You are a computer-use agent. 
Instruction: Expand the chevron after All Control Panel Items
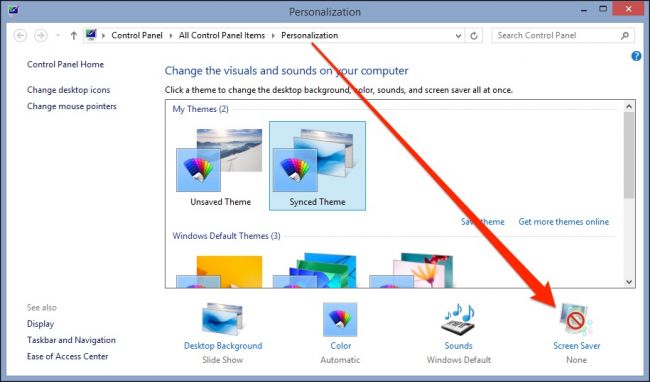[x=273, y=36]
